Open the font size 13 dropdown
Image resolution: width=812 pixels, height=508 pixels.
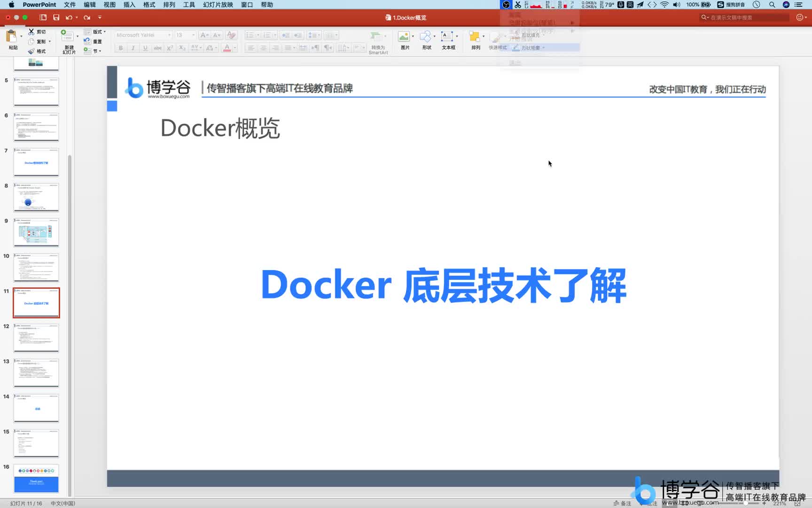(193, 35)
